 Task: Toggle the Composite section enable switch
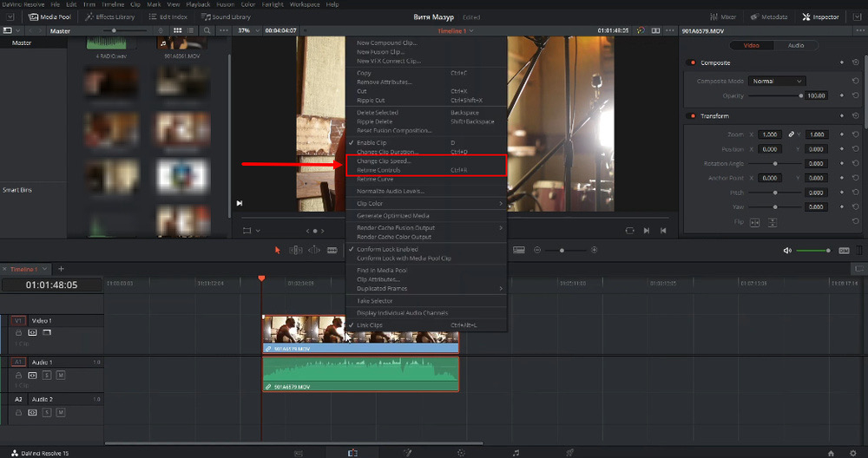(692, 62)
